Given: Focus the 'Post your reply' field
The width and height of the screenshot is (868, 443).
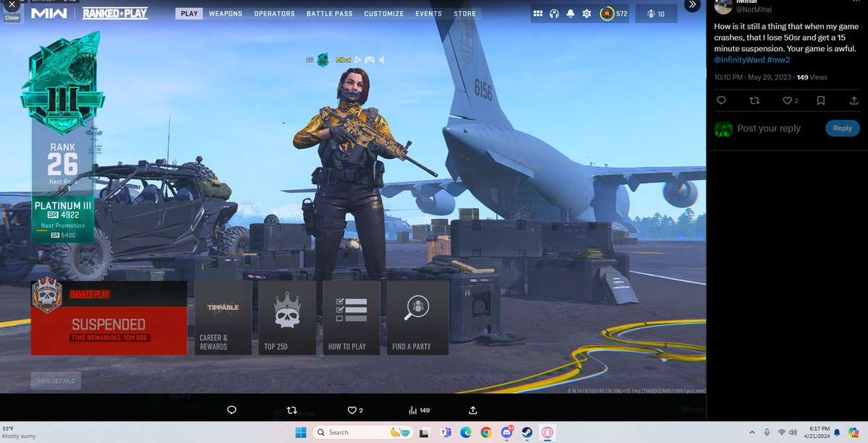Looking at the screenshot, I should pyautogui.click(x=769, y=129).
